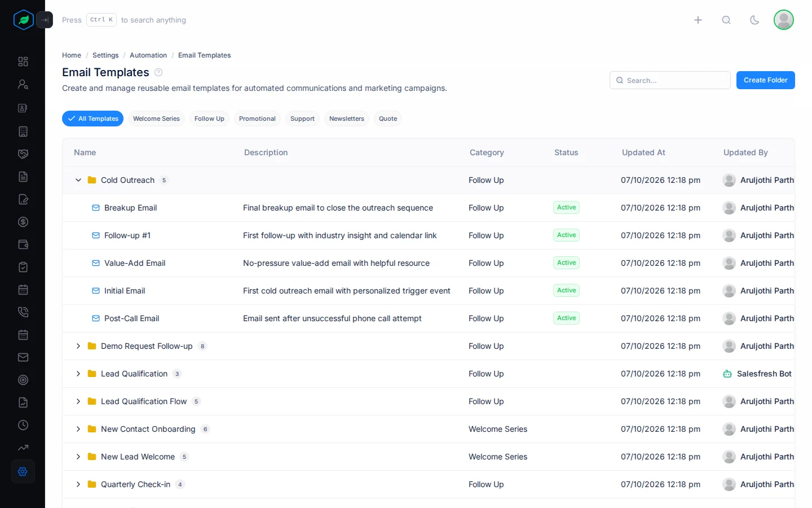Viewport: 812px width, 508px height.
Task: Click the help icon beside Email Templates title
Action: tap(158, 72)
